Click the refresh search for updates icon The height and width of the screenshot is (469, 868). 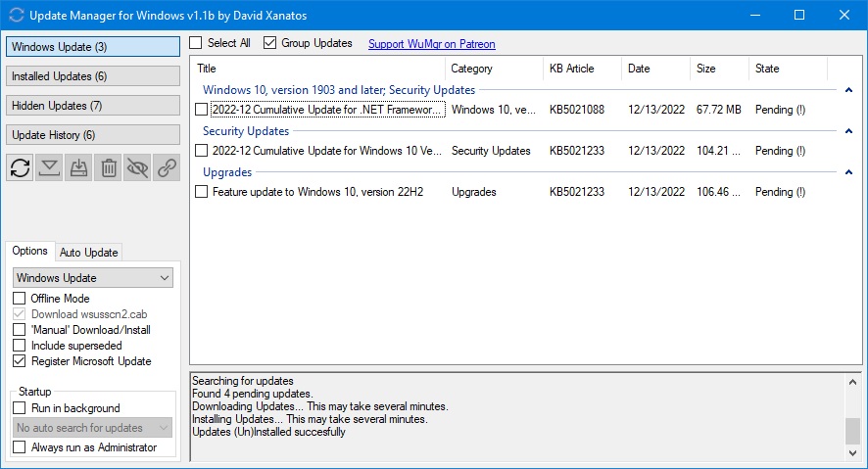click(x=20, y=167)
